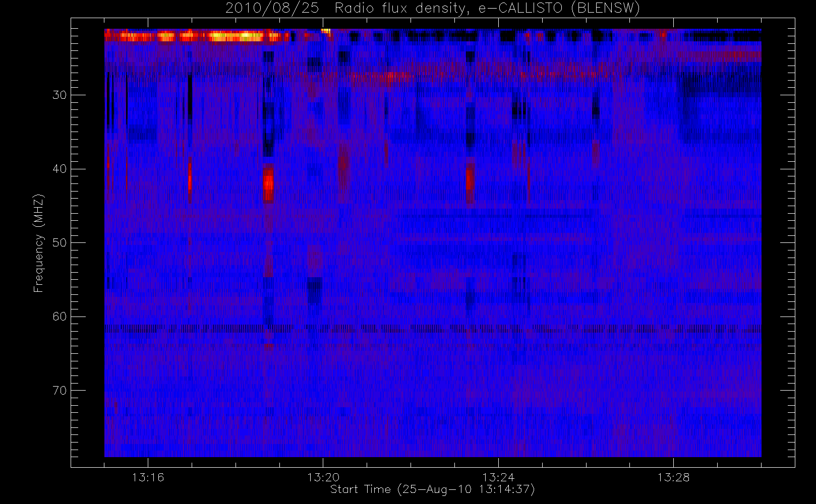Click the 'Frequency (MHZ)' axis label
This screenshot has height=504, width=816.
[39, 243]
